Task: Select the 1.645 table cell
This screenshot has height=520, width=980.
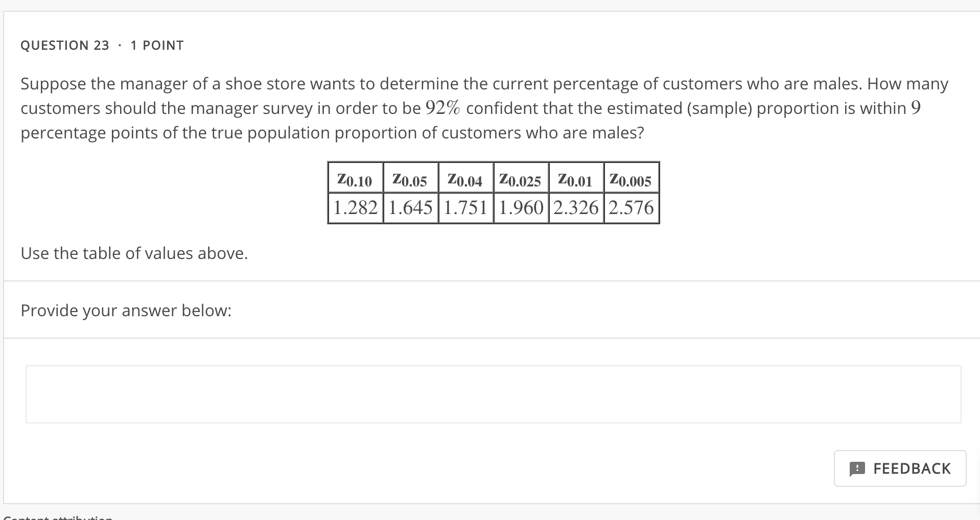Action: tap(410, 207)
